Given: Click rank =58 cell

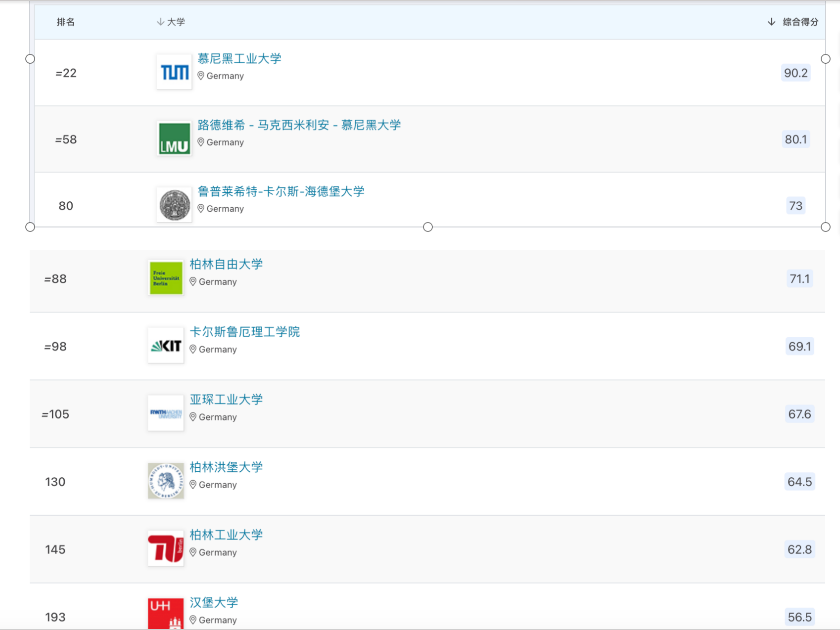Looking at the screenshot, I should click(66, 139).
